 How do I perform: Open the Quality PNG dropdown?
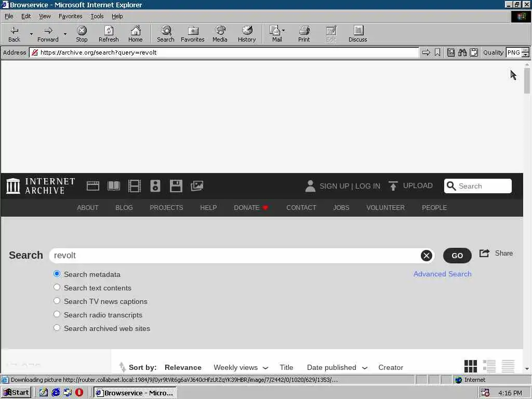click(x=525, y=52)
